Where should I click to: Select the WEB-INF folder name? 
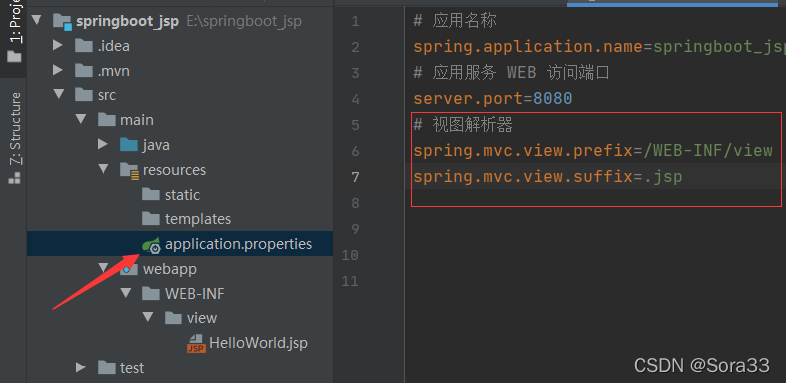point(194,293)
